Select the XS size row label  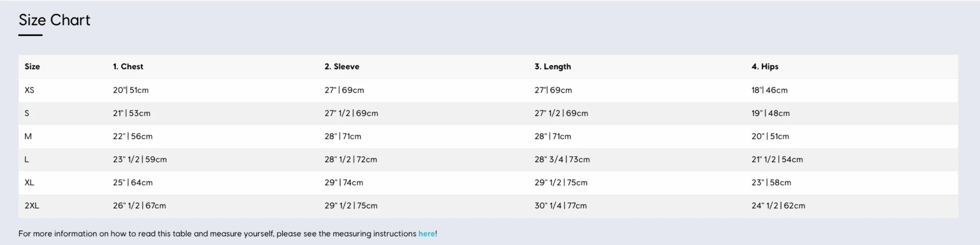point(29,90)
